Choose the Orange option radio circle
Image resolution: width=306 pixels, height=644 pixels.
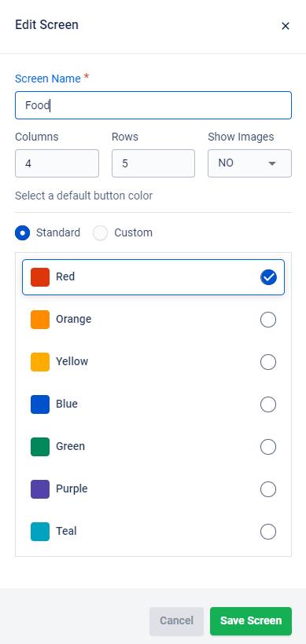[268, 320]
